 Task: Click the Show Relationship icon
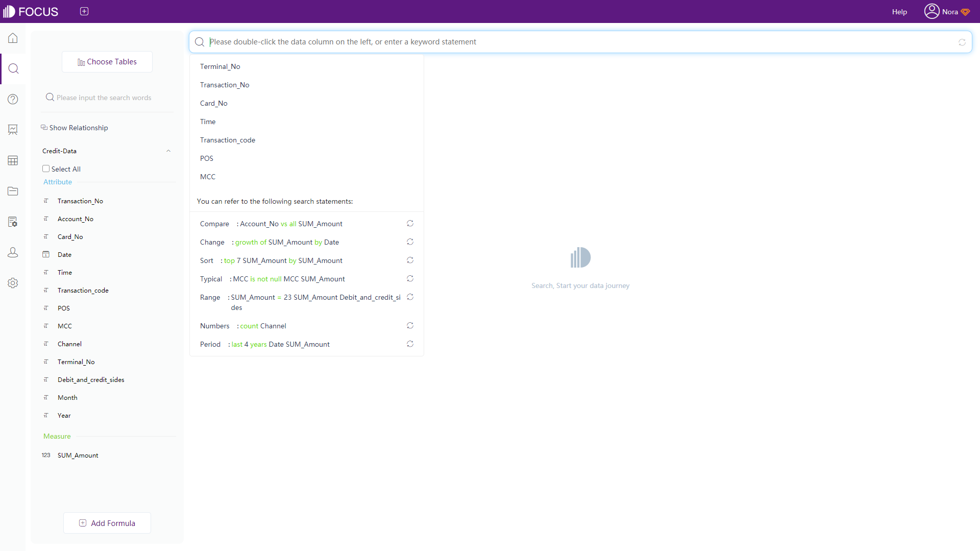44,127
